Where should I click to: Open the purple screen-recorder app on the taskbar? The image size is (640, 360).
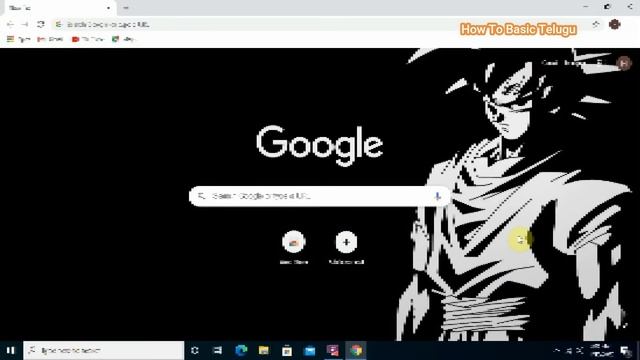[x=333, y=350]
